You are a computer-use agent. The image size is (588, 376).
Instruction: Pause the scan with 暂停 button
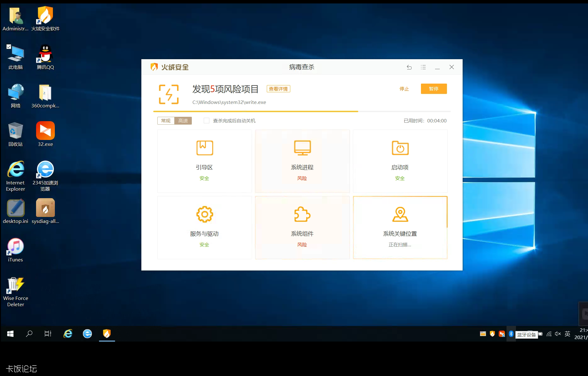click(x=434, y=89)
